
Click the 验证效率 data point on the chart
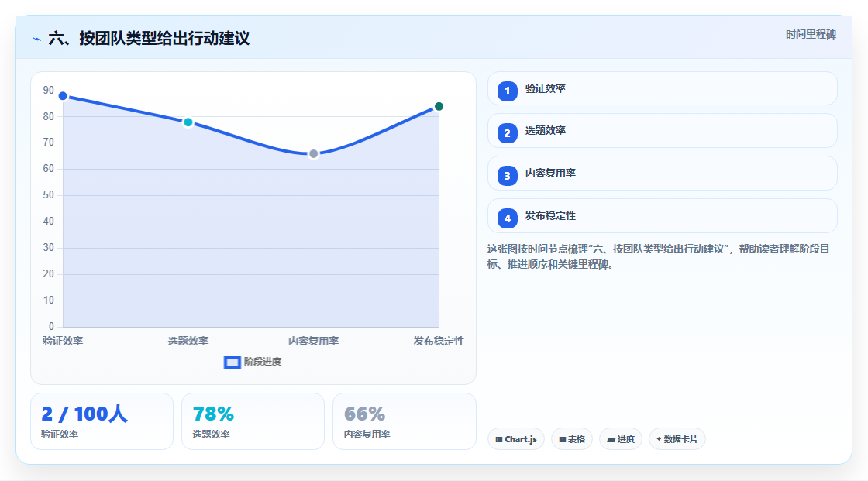coord(63,96)
